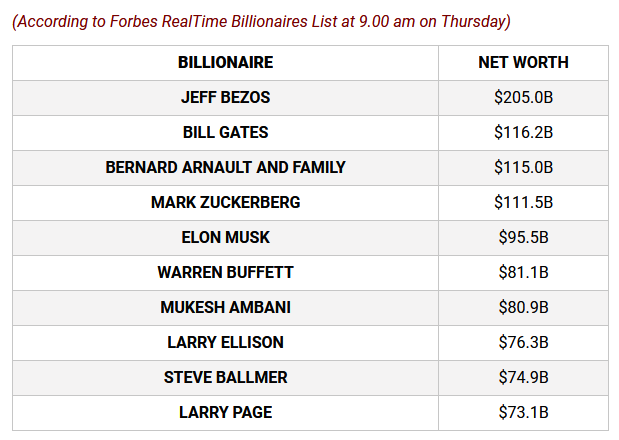Image resolution: width=619 pixels, height=440 pixels.
Task: Click BERNARD ARNAULT AND FAMILY cell
Action: pyautogui.click(x=225, y=168)
